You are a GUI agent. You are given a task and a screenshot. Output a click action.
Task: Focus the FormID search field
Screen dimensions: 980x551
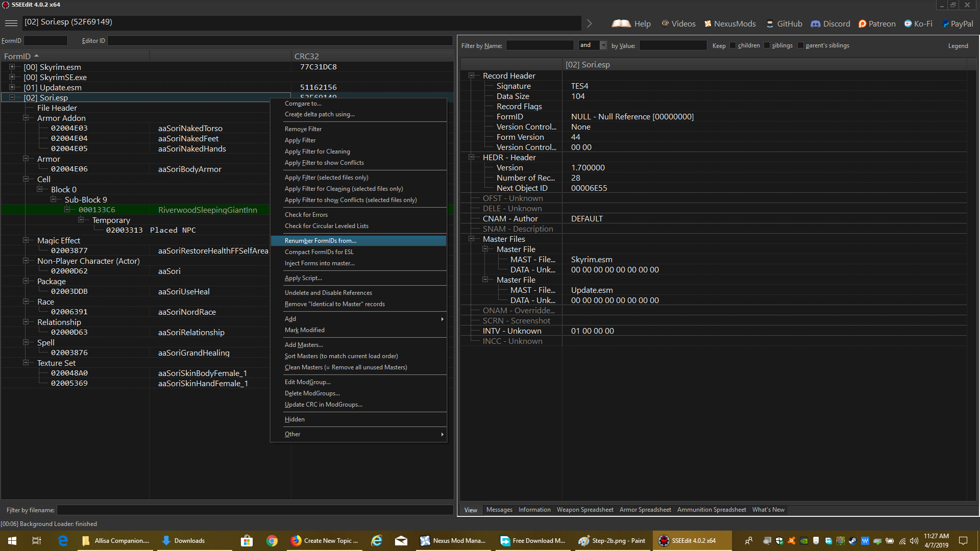point(45,41)
